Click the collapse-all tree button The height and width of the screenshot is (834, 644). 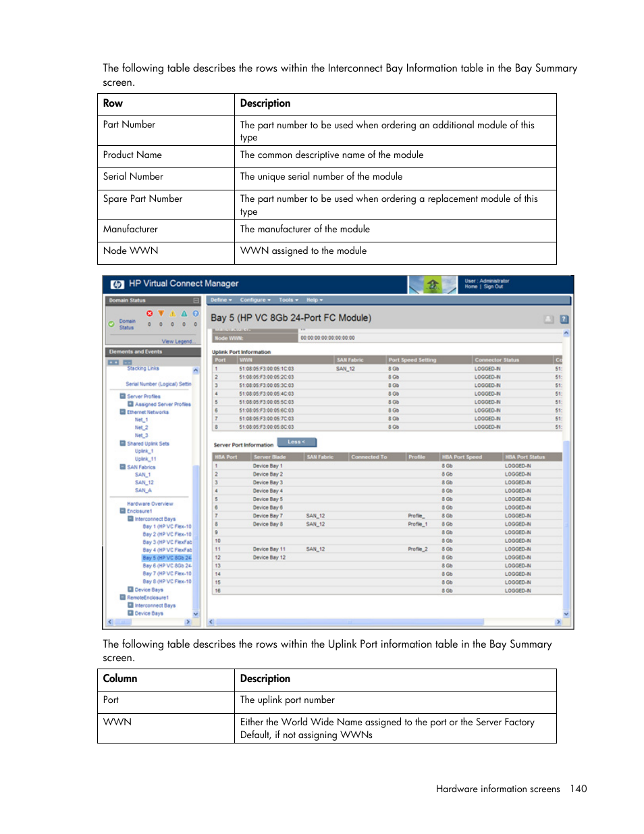128,363
